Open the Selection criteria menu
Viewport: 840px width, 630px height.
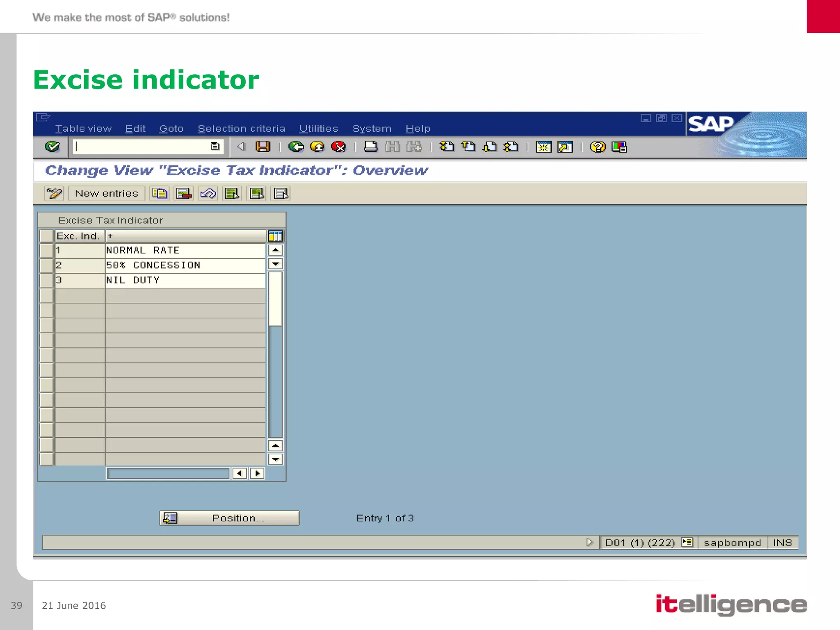241,129
